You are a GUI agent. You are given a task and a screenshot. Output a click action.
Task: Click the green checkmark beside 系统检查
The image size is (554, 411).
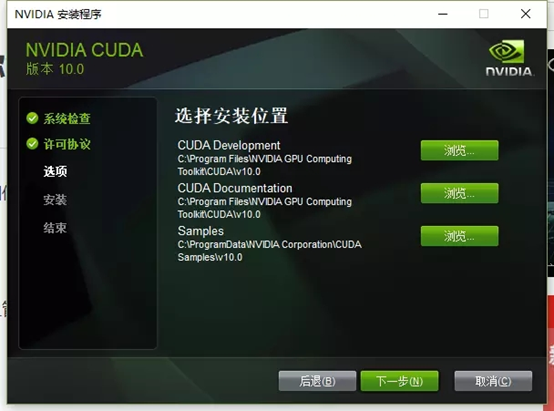[x=32, y=118]
